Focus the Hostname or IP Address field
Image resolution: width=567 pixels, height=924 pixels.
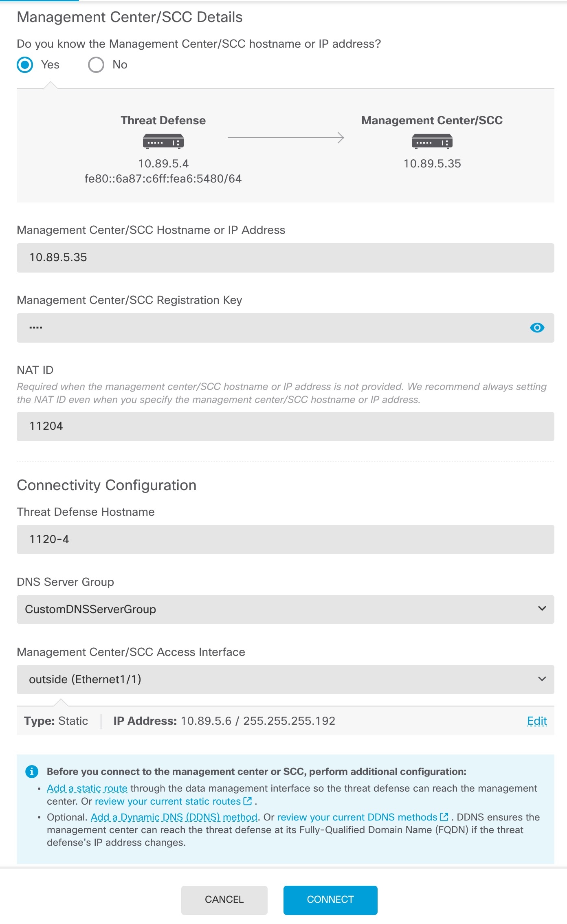(285, 257)
